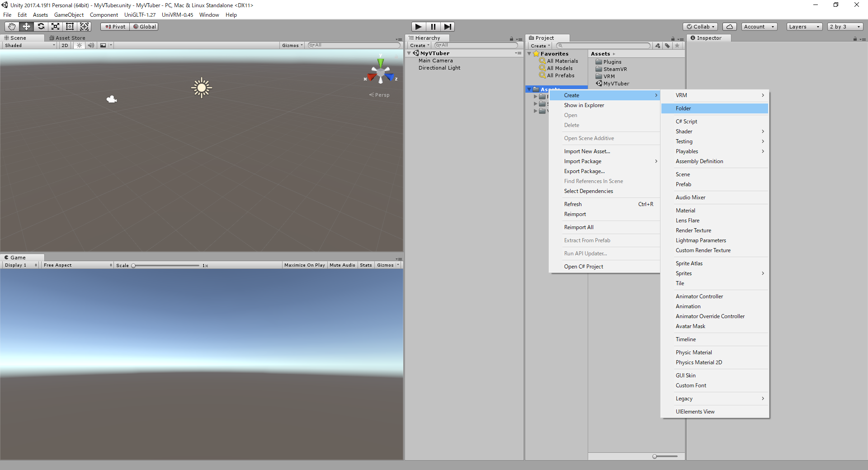Open the Shaded draw mode dropdown

pyautogui.click(x=28, y=45)
